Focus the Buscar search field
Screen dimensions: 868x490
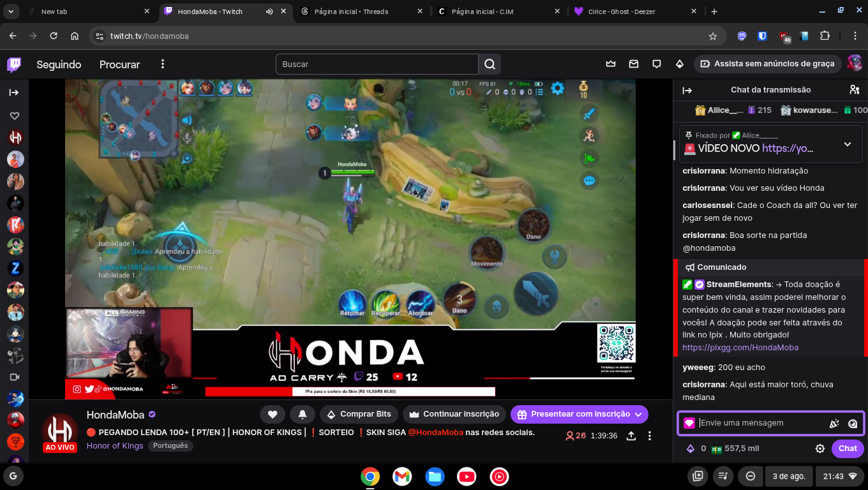coord(377,64)
